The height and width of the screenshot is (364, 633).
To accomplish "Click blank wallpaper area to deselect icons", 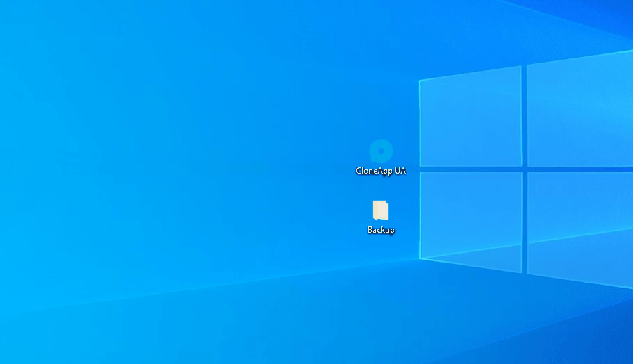I will pos(174,174).
